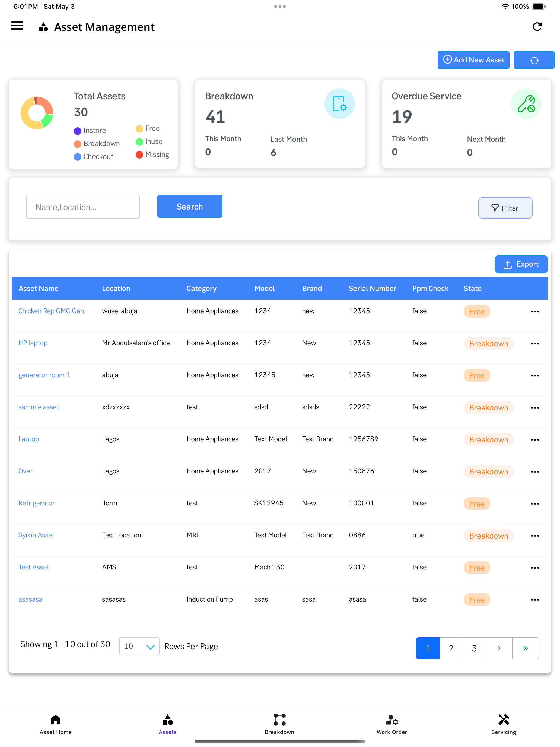Go to page 2
Viewport: 560px width, 747px height.
click(451, 648)
